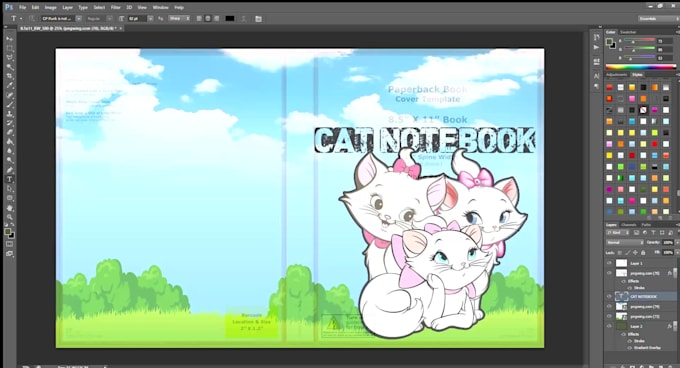The width and height of the screenshot is (680, 368).
Task: Toggle Gradient Overlay effect visibility
Action: click(630, 348)
